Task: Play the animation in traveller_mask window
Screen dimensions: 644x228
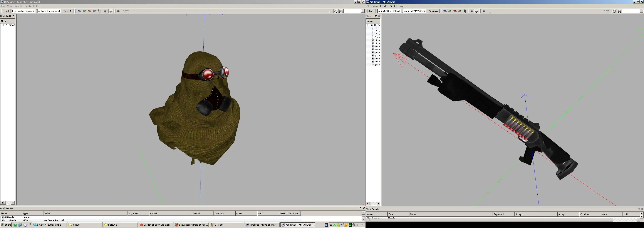Action: [119, 11]
